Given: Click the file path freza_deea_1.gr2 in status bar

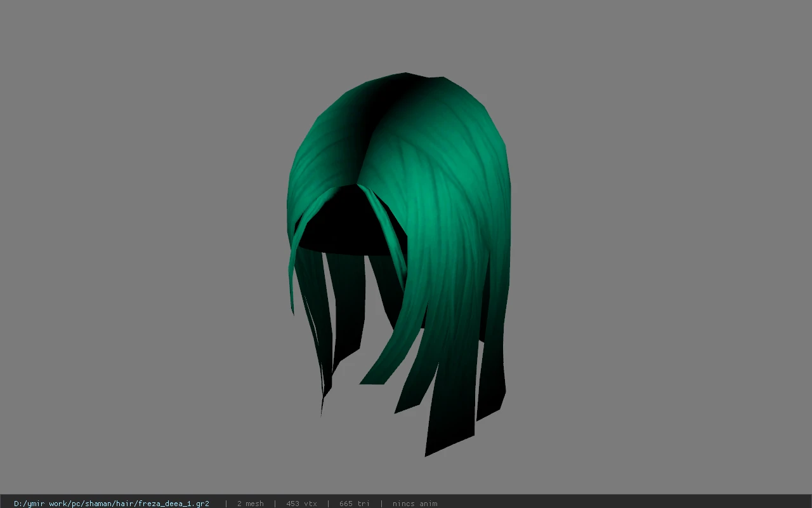Looking at the screenshot, I should 112,504.
